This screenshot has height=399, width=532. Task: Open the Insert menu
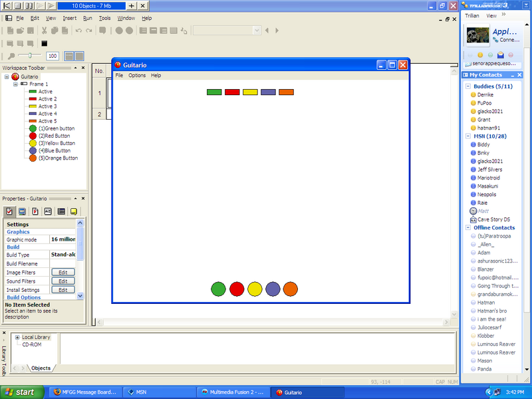(x=70, y=18)
